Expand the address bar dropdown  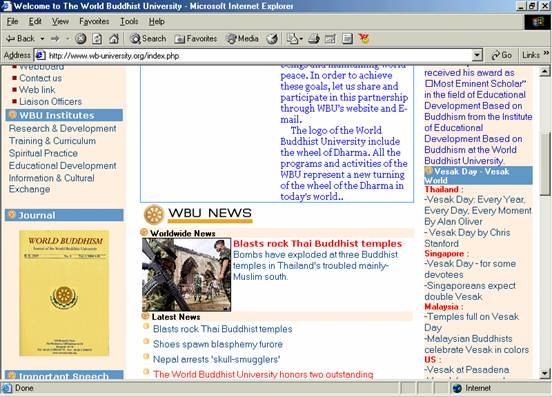click(477, 55)
